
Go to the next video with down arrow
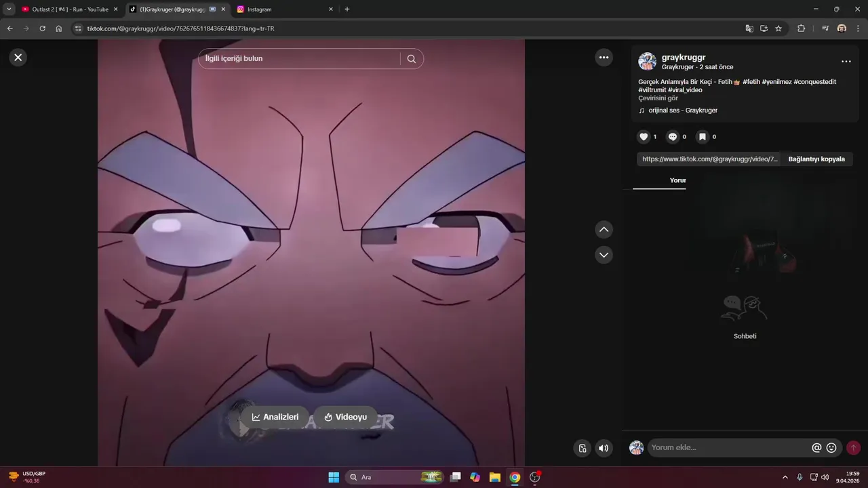pos(604,255)
